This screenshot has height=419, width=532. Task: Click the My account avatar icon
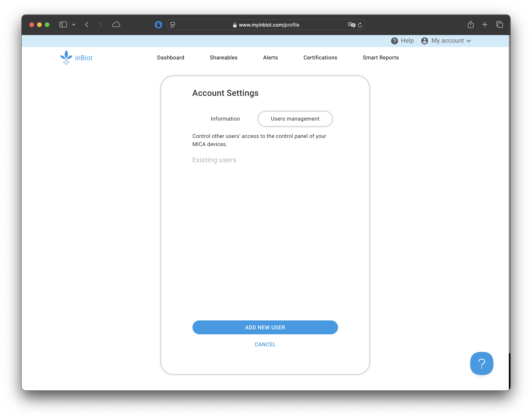coord(424,41)
